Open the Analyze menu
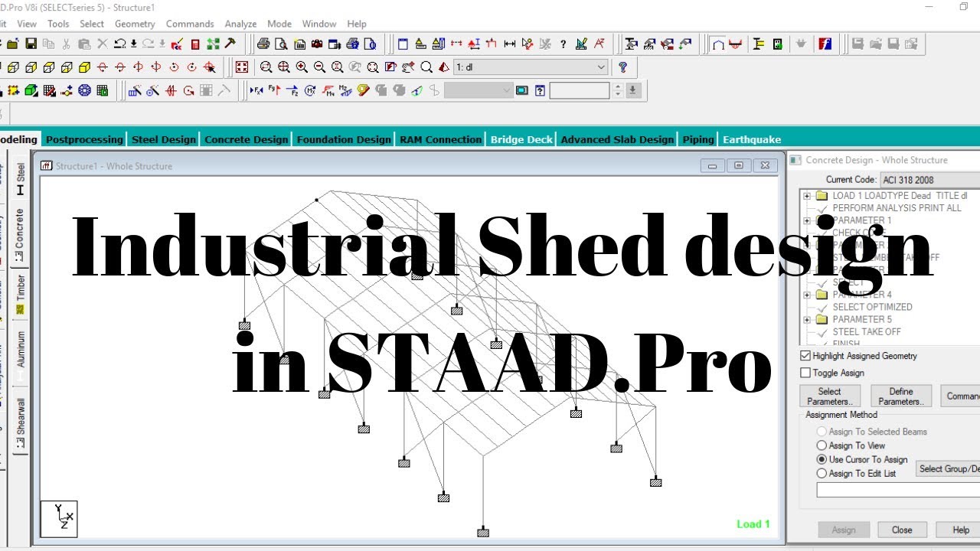 pyautogui.click(x=240, y=24)
